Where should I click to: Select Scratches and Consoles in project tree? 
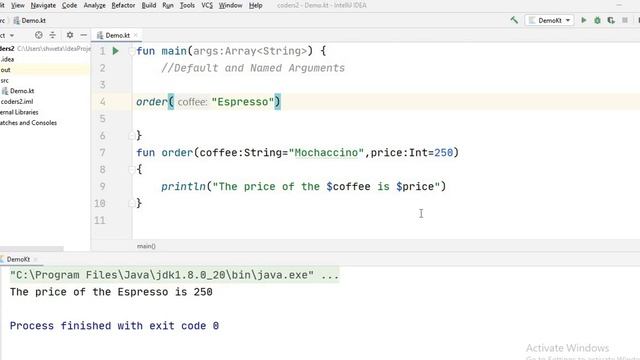(28, 123)
